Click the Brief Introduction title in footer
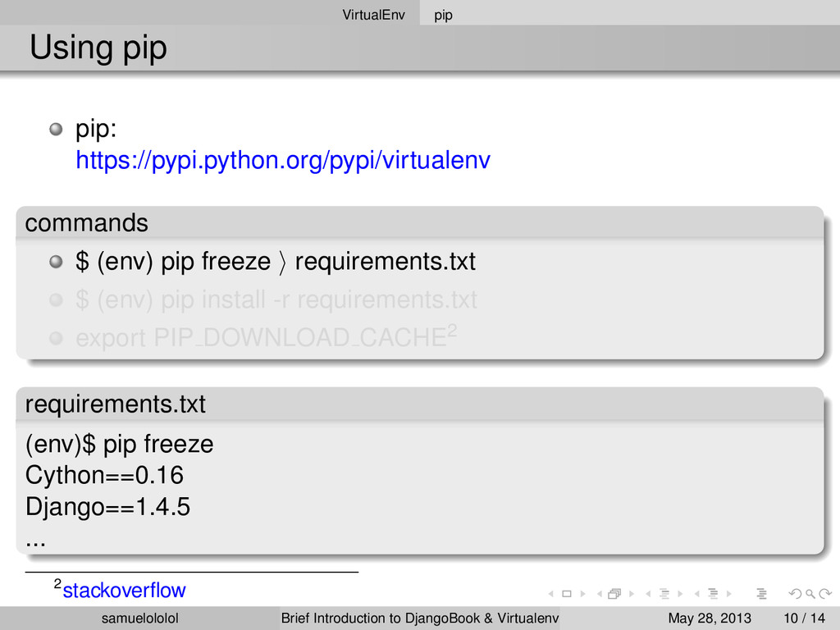The height and width of the screenshot is (630, 840). pyautogui.click(x=419, y=618)
